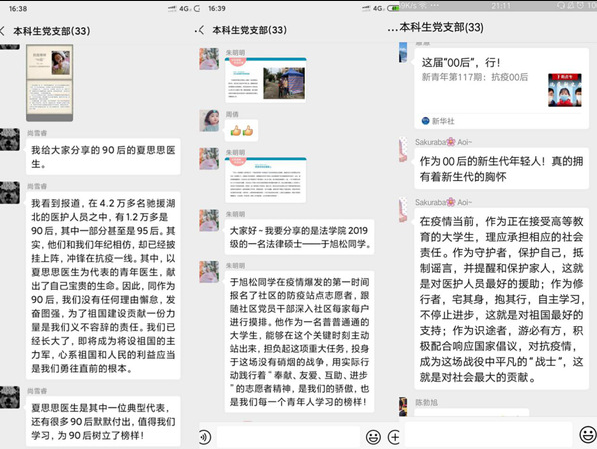Open 朱明明's image with blue tent photo
597x449 pixels.
click(265, 80)
